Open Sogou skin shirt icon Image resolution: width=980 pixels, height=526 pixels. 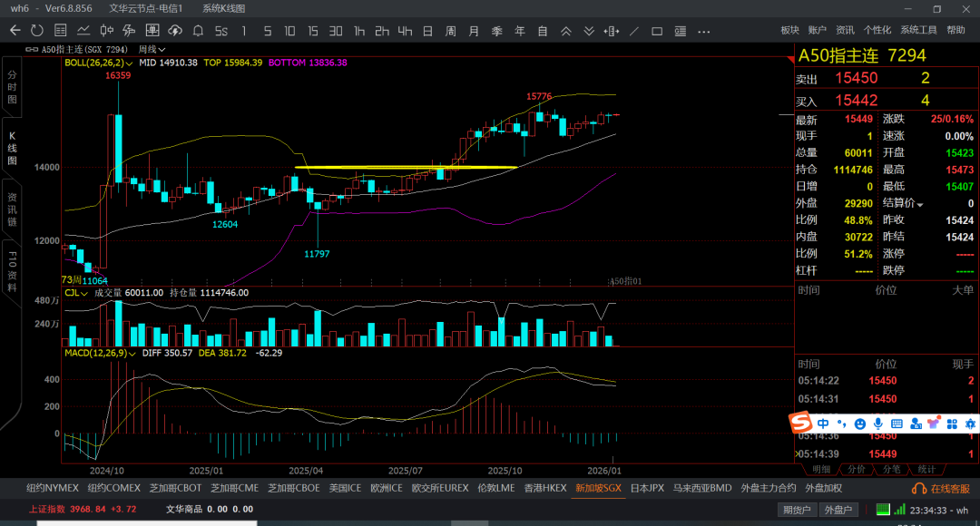(x=934, y=424)
